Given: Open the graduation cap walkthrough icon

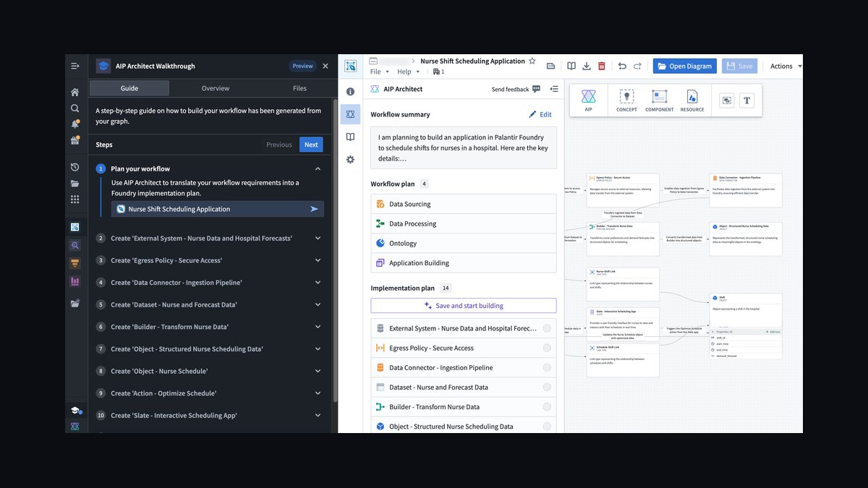Looking at the screenshot, I should coord(75,411).
